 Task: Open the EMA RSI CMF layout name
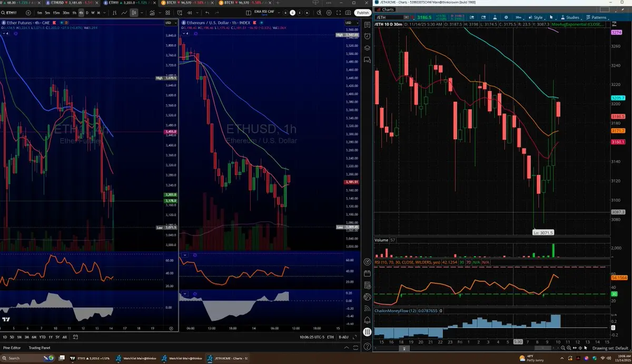[x=264, y=12]
